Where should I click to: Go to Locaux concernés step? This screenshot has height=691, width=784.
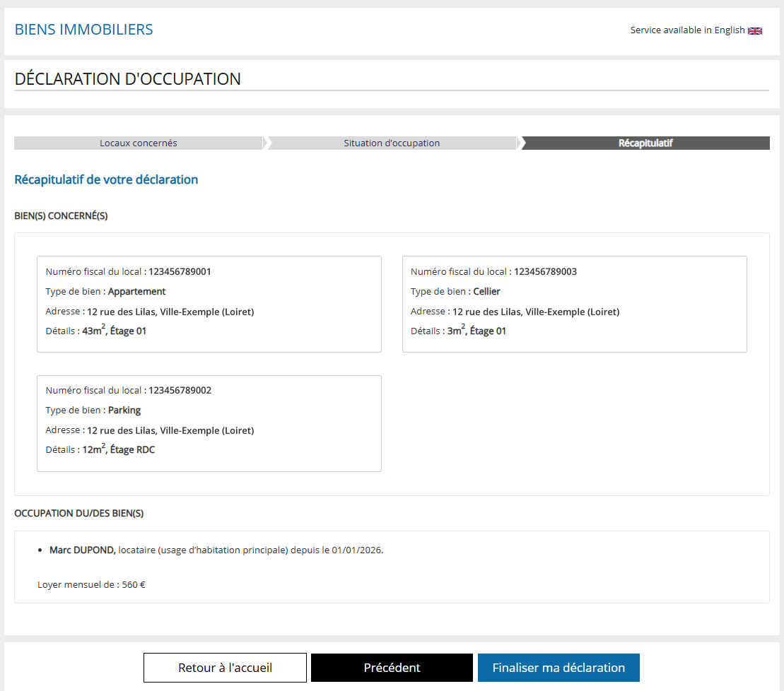coord(139,143)
